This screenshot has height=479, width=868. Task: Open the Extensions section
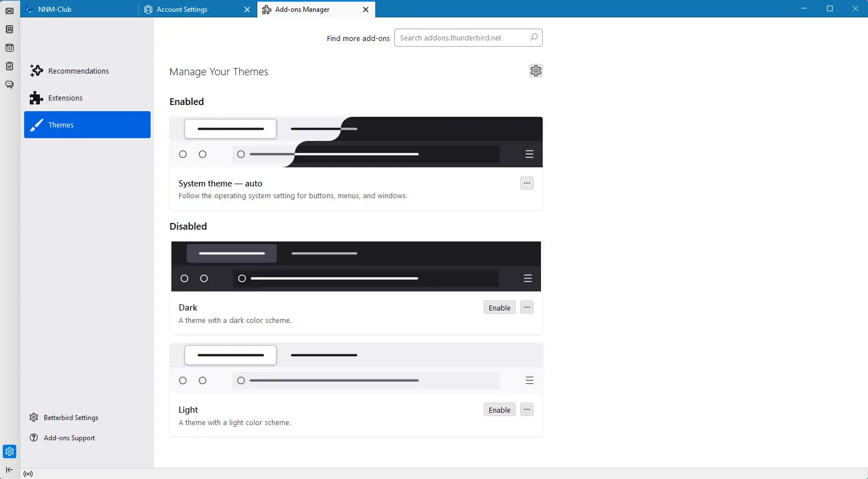[x=87, y=98]
